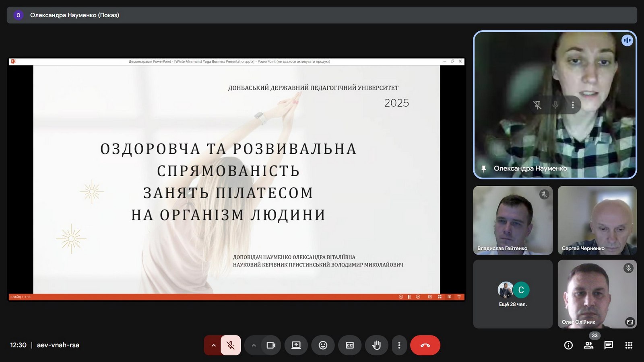
Task: Show the participants list panel
Action: tap(588, 345)
